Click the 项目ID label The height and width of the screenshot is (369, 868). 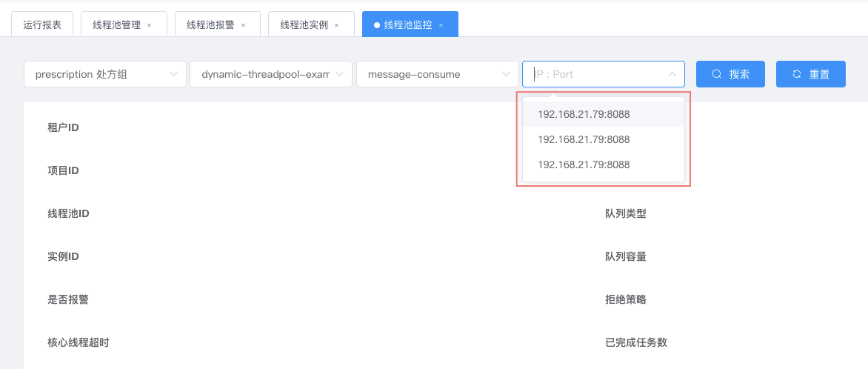63,170
